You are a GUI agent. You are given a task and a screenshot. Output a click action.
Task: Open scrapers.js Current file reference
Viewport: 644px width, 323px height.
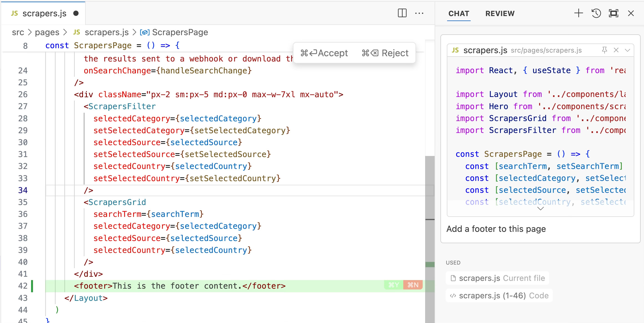point(497,278)
